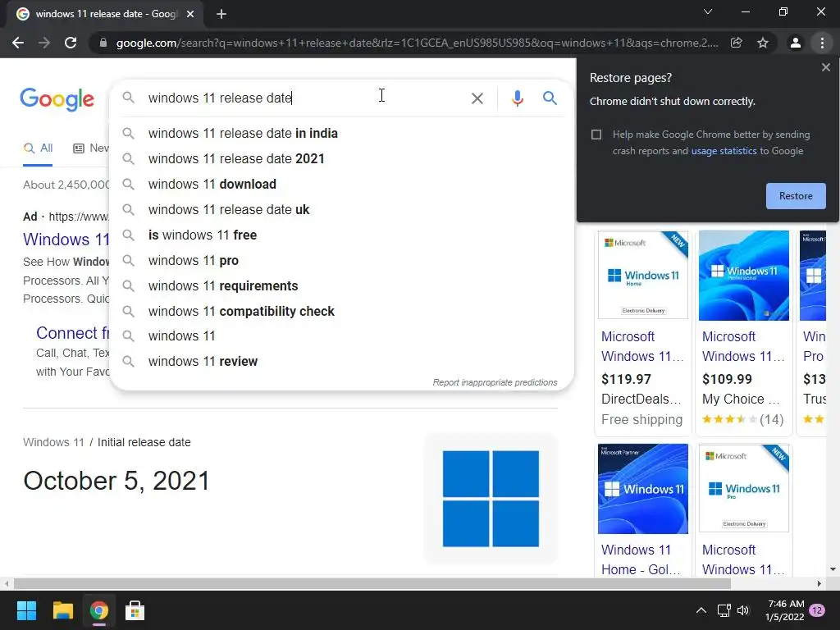The width and height of the screenshot is (840, 630).
Task: Choose suggestion release date uk
Action: pyautogui.click(x=341, y=210)
